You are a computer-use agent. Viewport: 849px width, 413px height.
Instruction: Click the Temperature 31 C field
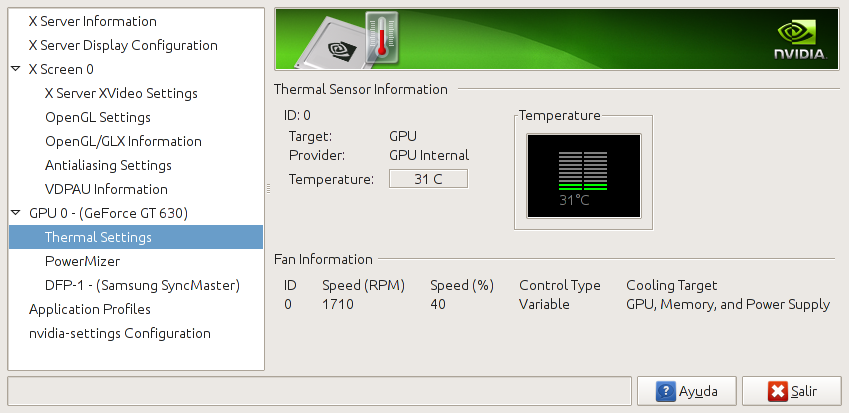point(427,179)
